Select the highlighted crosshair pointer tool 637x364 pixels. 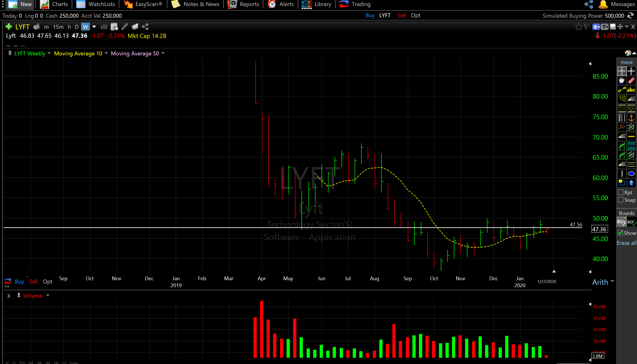coord(622,71)
